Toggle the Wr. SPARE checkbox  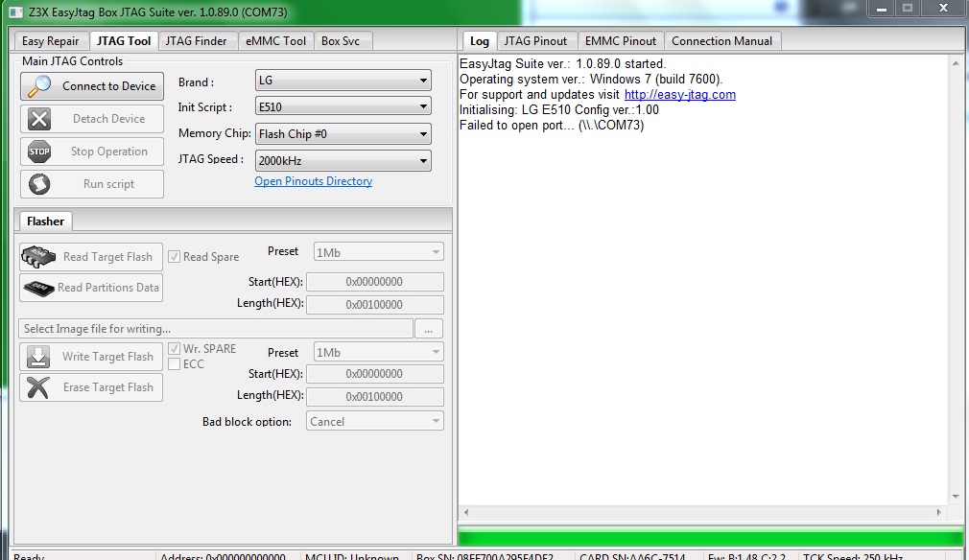click(175, 349)
